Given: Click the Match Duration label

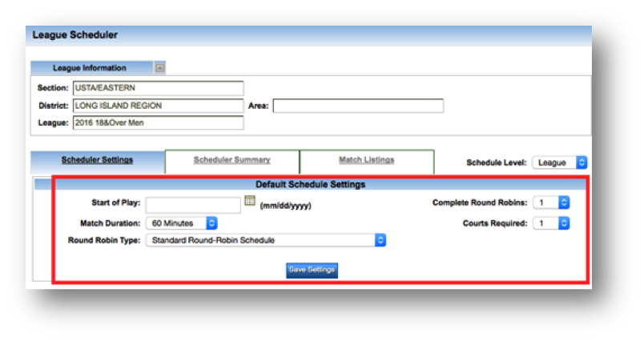Looking at the screenshot, I should [x=110, y=223].
